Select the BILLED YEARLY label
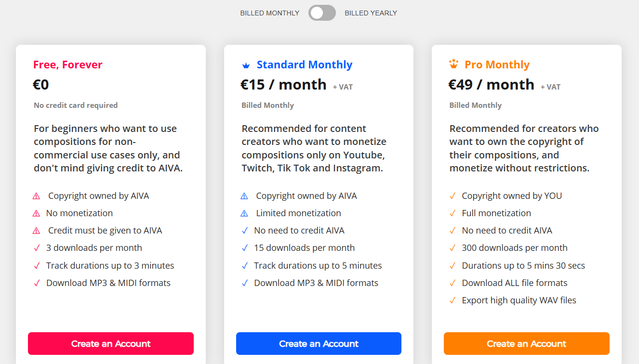 click(x=371, y=13)
